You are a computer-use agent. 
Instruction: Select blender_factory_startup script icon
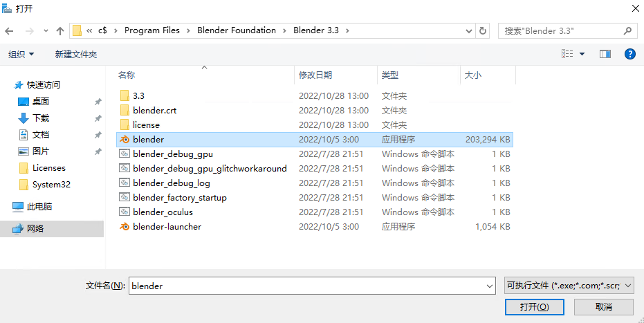(124, 197)
